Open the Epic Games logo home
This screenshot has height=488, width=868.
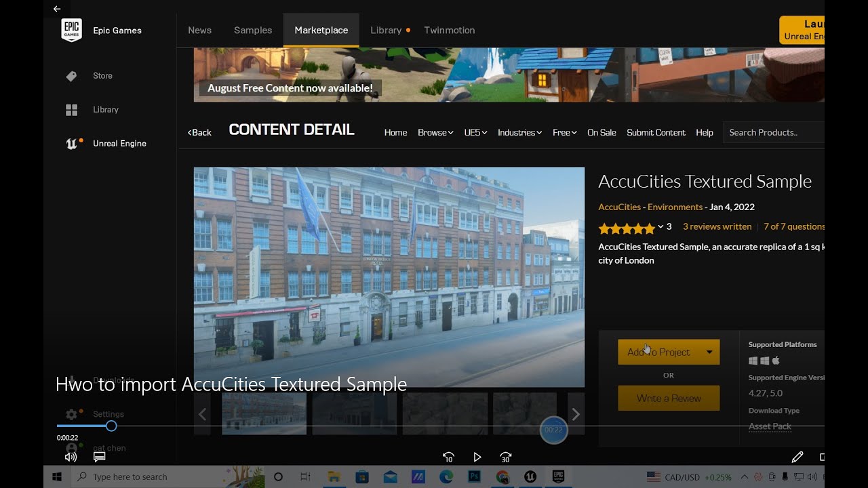71,30
